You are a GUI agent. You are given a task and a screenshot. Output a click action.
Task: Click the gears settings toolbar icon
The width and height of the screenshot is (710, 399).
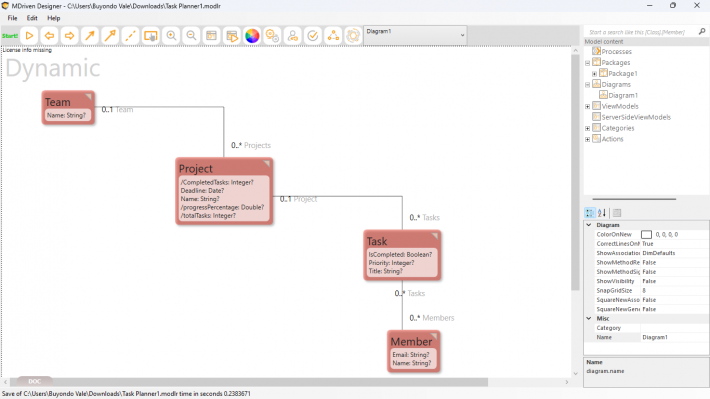273,35
